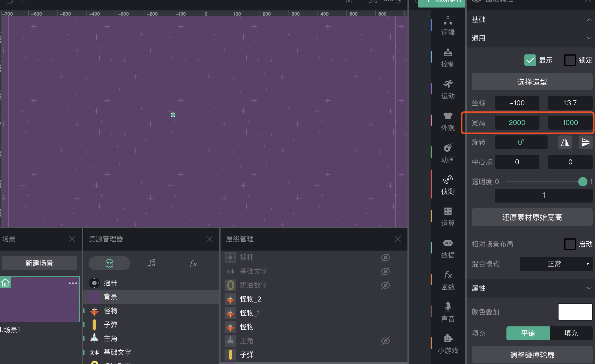Screen dimensions: 595x364
Task: Click the 新建场景 button
Action: coord(39,263)
